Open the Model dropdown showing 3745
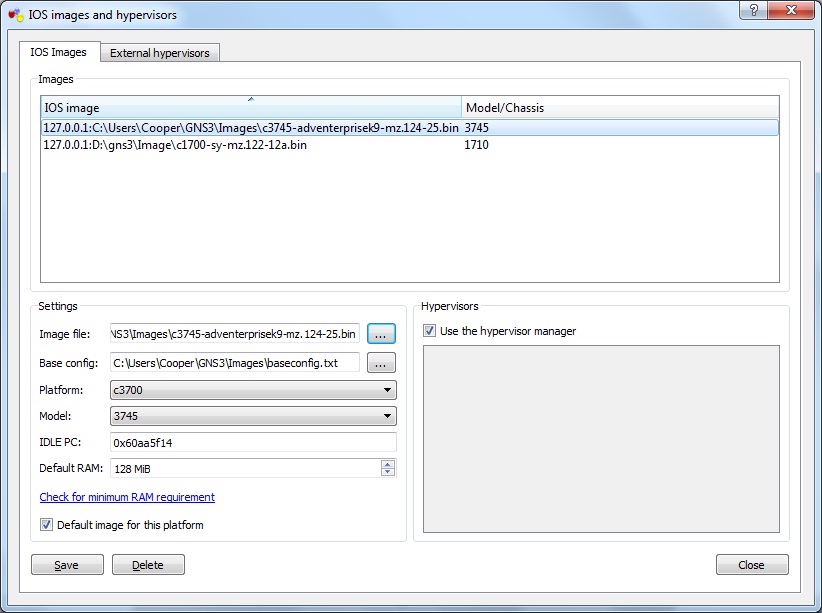Viewport: 822px width, 613px height. pos(253,416)
